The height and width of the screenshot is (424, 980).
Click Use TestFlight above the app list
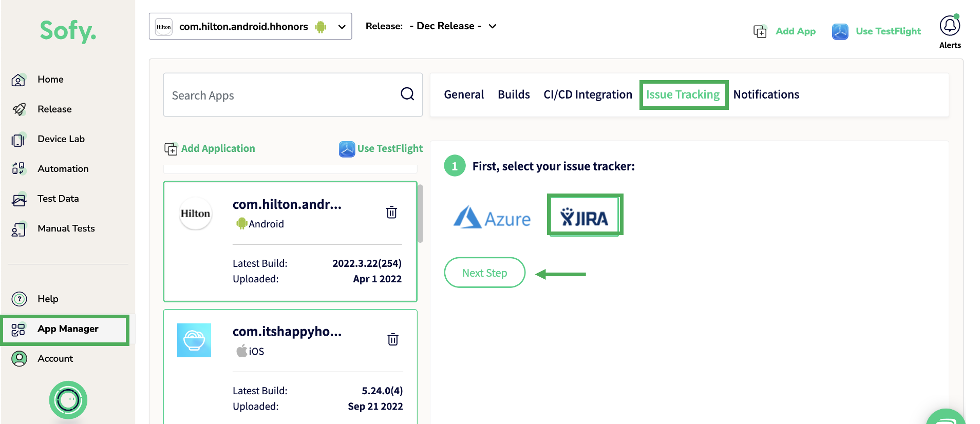pyautogui.click(x=381, y=148)
